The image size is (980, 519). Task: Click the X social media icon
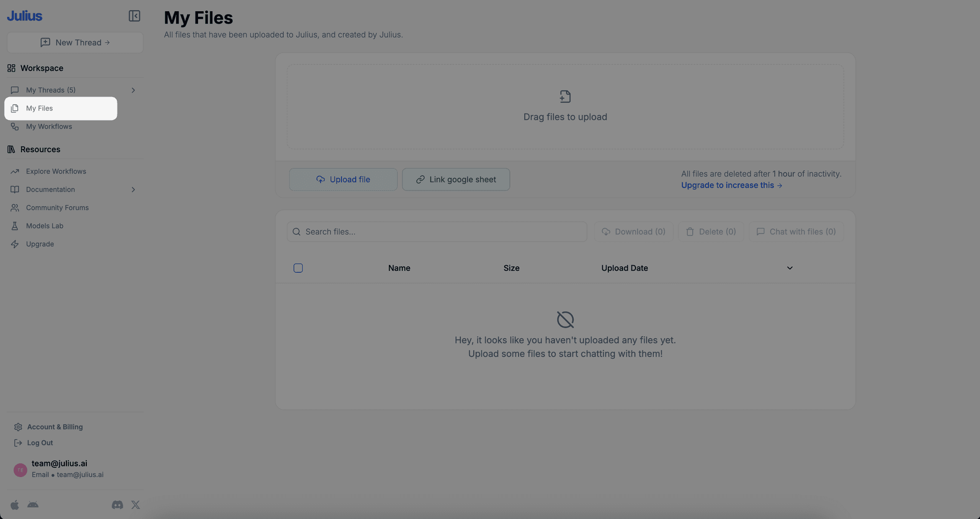(x=135, y=505)
